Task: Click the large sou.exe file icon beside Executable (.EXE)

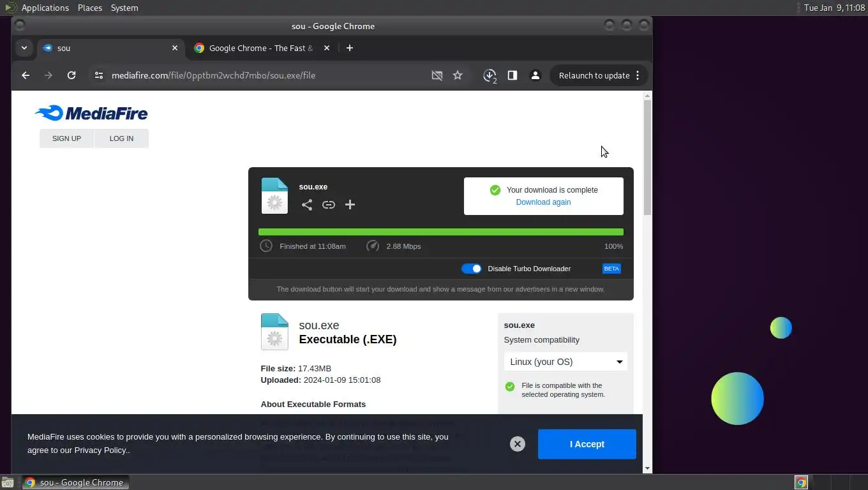Action: point(274,332)
